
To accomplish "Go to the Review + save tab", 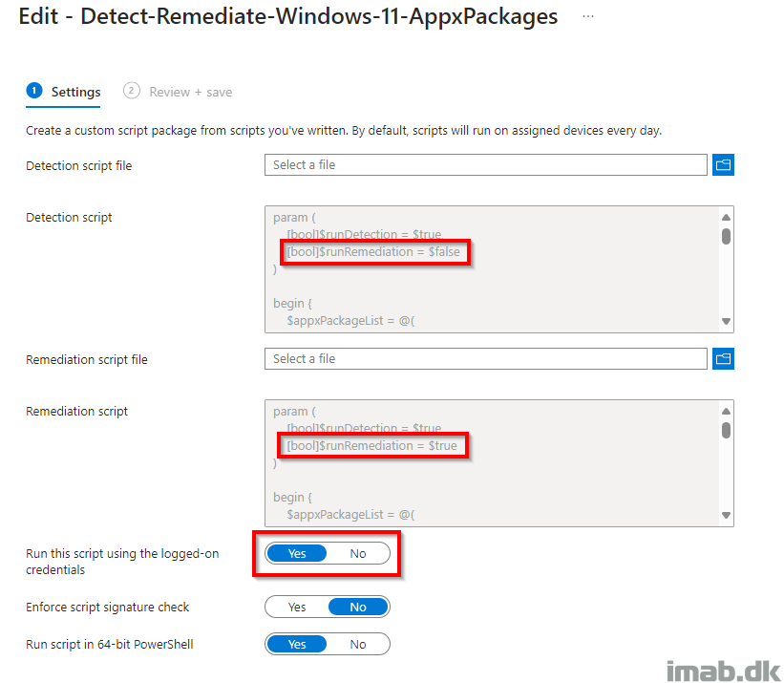I will click(x=178, y=92).
